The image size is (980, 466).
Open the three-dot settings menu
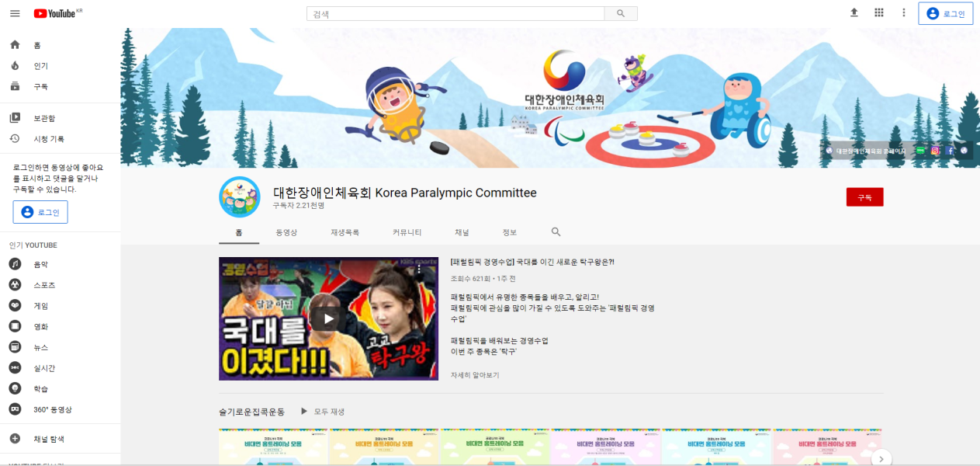(903, 13)
